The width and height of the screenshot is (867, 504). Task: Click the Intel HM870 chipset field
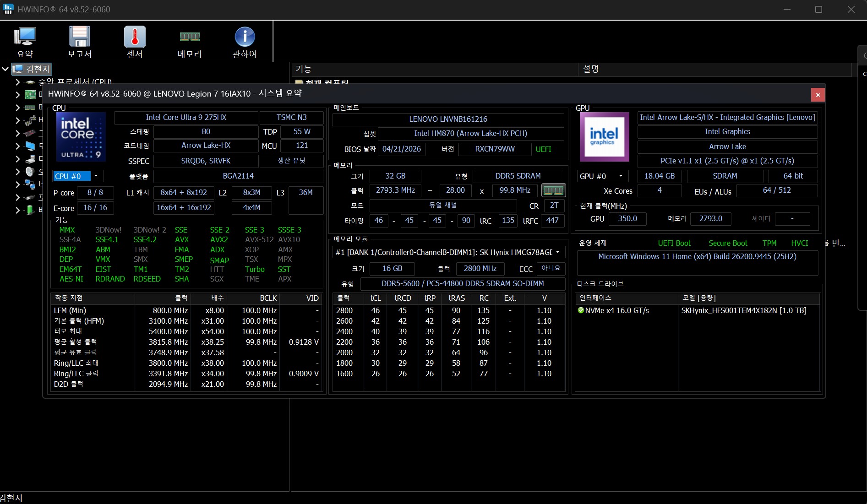[x=471, y=134]
